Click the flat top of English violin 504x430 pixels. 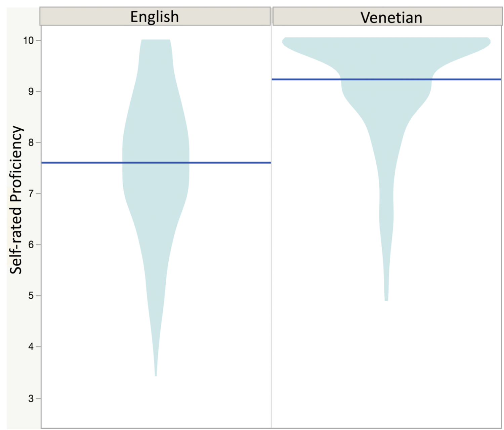point(156,41)
